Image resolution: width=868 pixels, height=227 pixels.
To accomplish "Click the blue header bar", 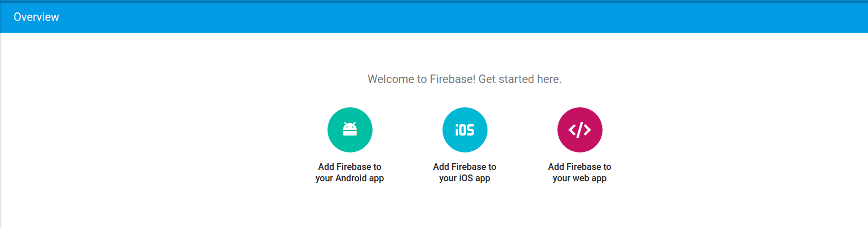I will point(434,17).
